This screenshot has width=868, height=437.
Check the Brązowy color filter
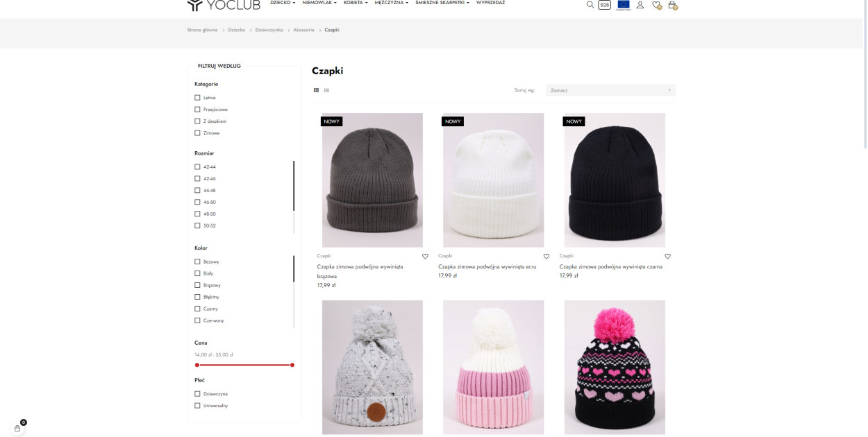pos(197,286)
